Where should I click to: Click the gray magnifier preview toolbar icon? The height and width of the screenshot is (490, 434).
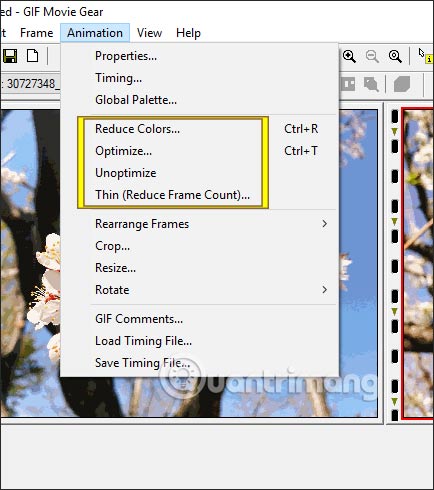[371, 84]
